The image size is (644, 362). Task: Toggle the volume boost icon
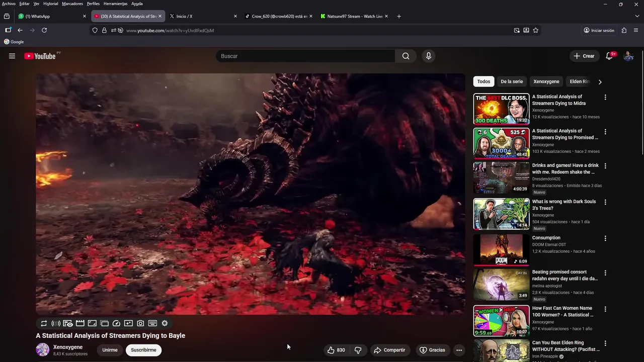[x=56, y=323]
